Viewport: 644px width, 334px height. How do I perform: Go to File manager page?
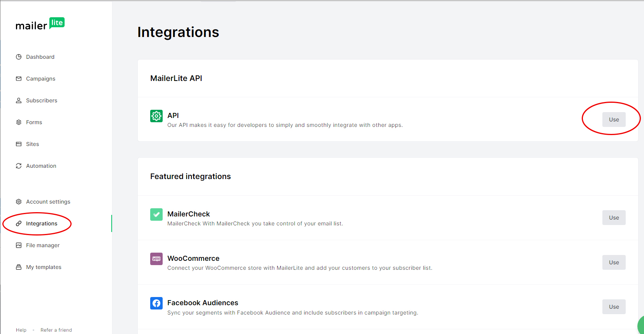click(x=42, y=245)
